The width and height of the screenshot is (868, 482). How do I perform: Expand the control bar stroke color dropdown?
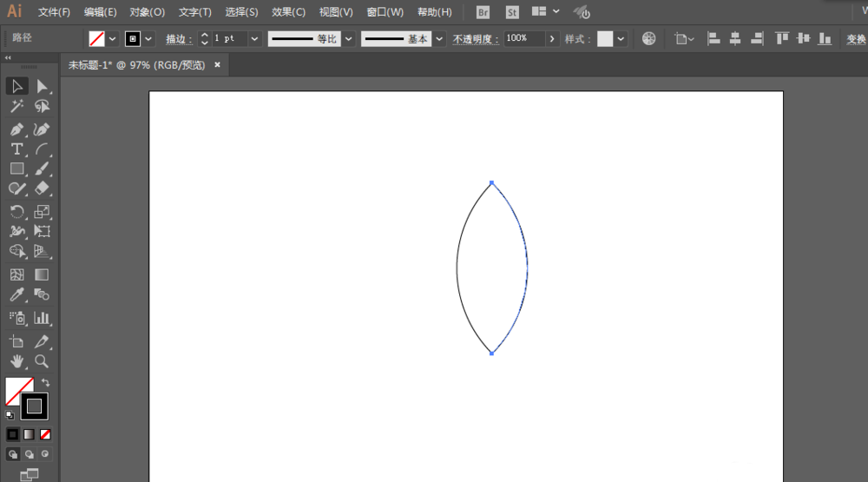coord(148,39)
